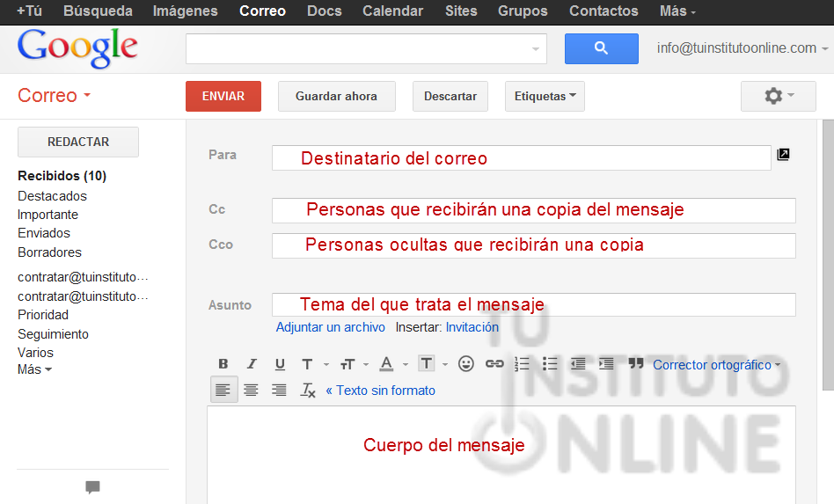Open +Tú in the top bar

click(x=29, y=11)
